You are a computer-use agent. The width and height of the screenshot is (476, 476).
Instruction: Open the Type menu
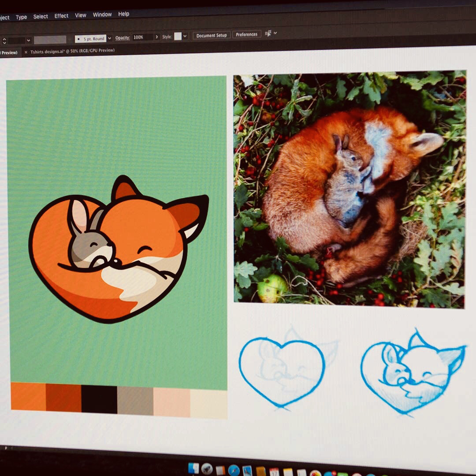[x=21, y=17]
